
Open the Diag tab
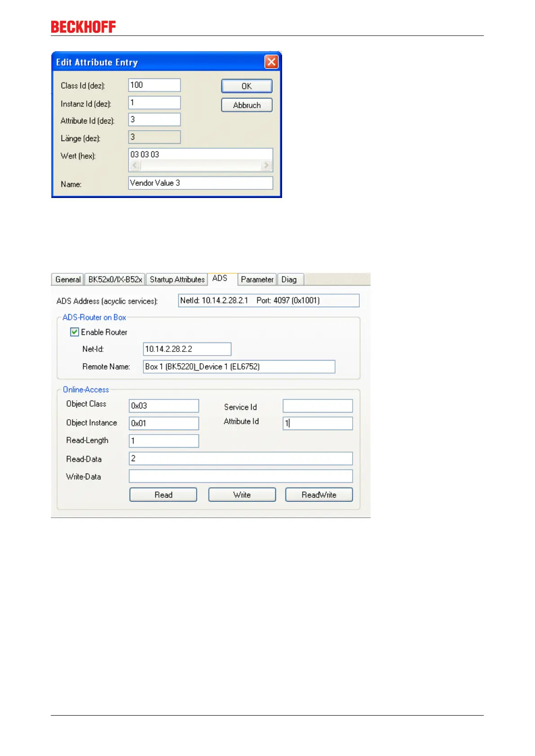click(x=290, y=279)
